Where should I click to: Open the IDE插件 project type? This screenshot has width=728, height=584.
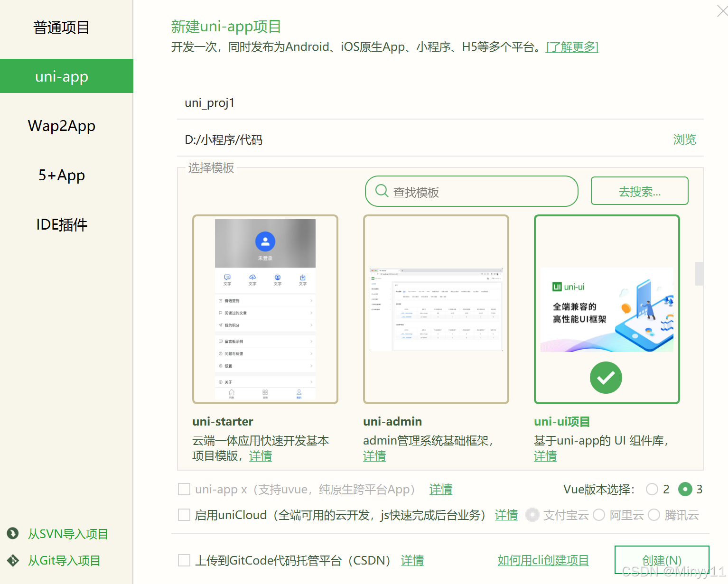(x=62, y=224)
